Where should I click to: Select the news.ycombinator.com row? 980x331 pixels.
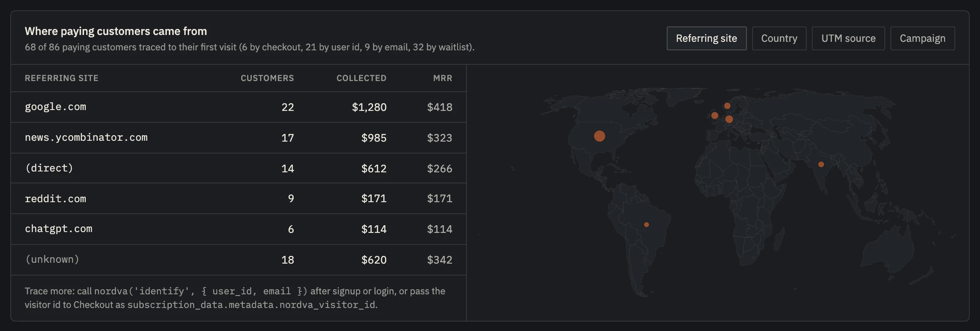tap(239, 138)
